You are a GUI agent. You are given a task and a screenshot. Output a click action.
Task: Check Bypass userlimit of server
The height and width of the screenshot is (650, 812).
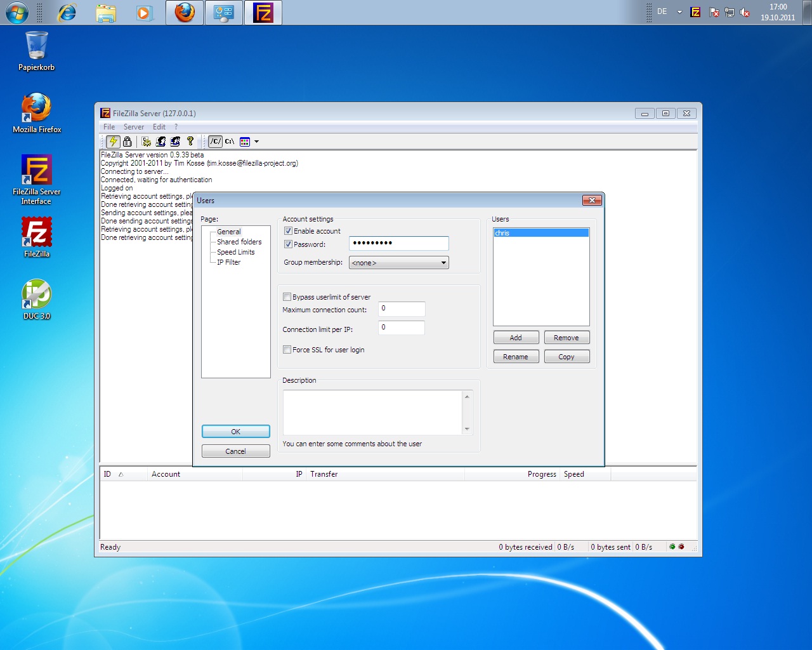[287, 297]
